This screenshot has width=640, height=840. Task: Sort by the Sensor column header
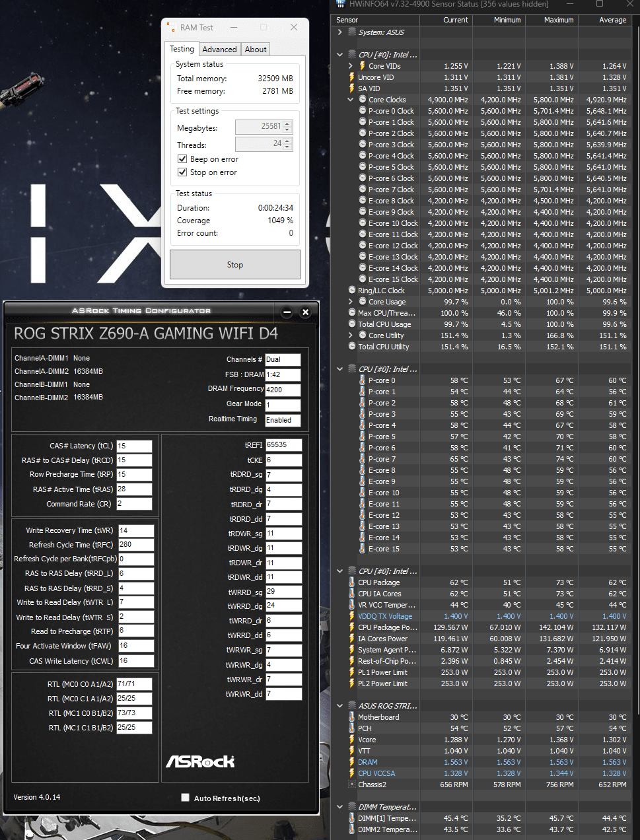374,20
